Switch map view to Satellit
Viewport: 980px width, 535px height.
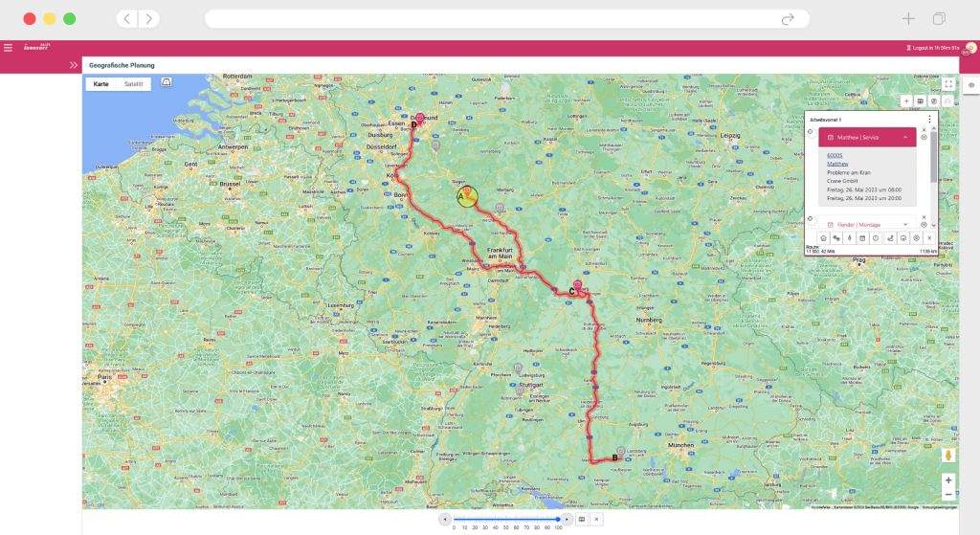133,84
